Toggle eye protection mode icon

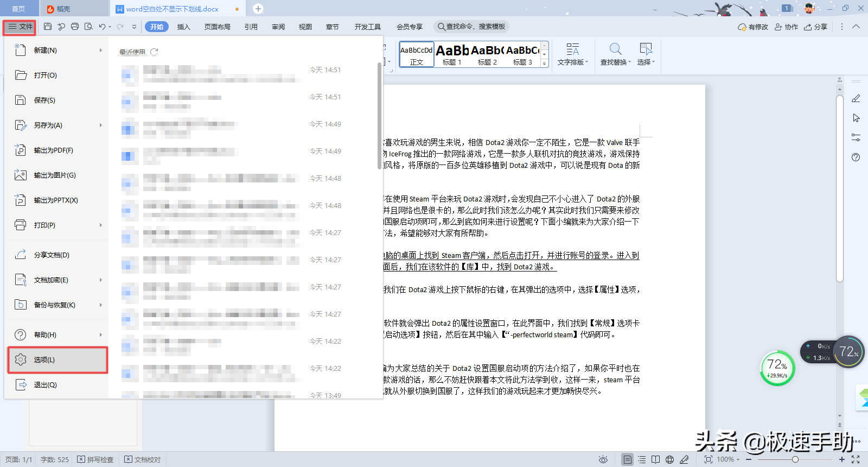(x=603, y=459)
